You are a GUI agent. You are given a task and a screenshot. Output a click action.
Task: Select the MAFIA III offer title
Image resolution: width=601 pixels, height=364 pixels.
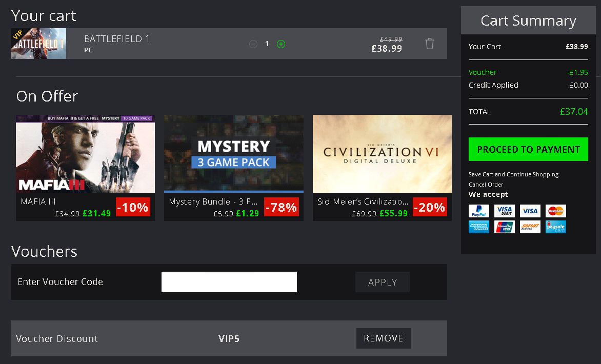click(38, 201)
